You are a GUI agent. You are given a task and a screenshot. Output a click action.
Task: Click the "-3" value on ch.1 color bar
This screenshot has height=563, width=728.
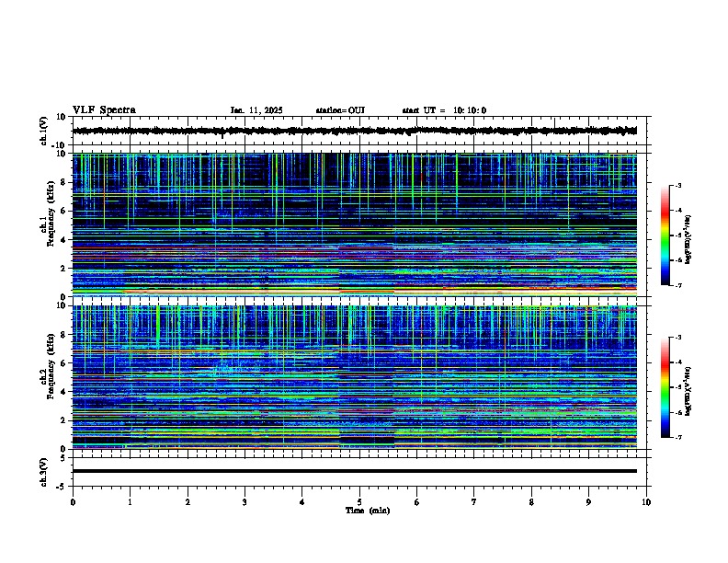(x=677, y=185)
